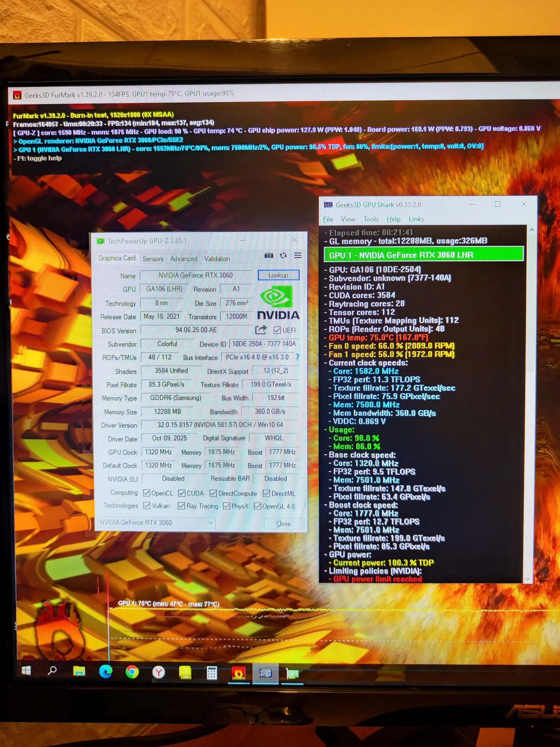Open GPU Shark Links menu

point(416,219)
